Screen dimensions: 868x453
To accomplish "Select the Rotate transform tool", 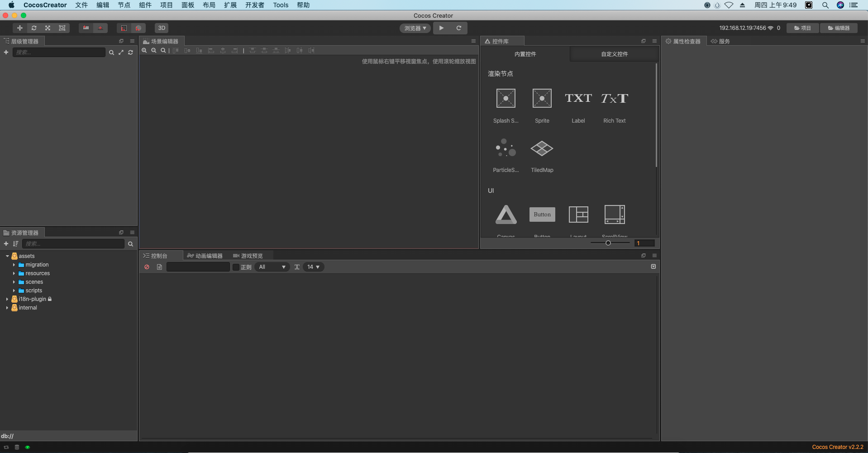I will coord(34,28).
